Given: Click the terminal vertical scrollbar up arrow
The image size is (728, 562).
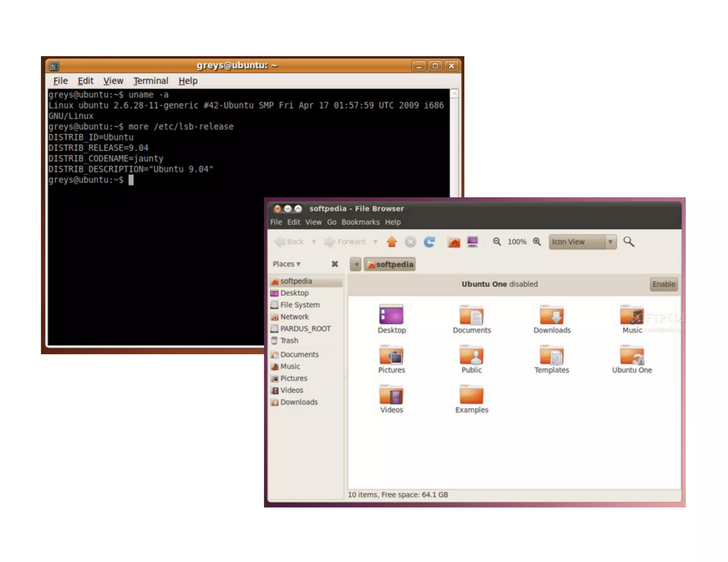Looking at the screenshot, I should click(454, 94).
